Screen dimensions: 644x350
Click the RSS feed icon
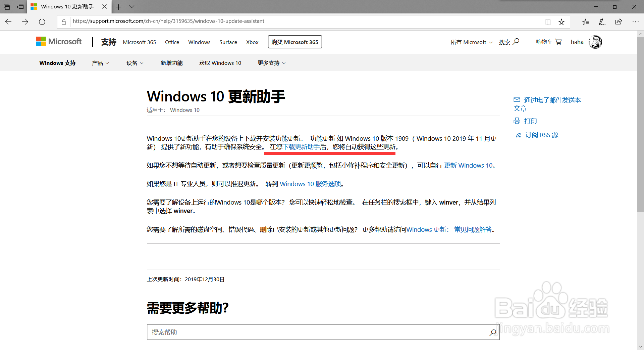[518, 135]
